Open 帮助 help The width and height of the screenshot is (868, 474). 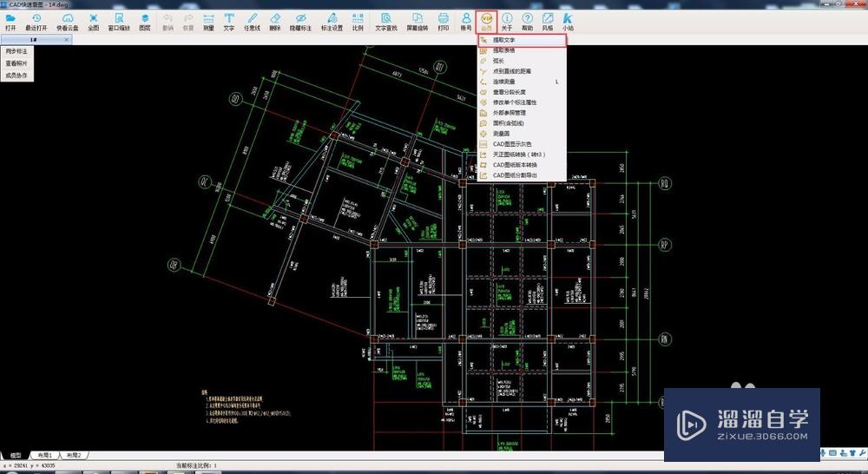tap(528, 23)
